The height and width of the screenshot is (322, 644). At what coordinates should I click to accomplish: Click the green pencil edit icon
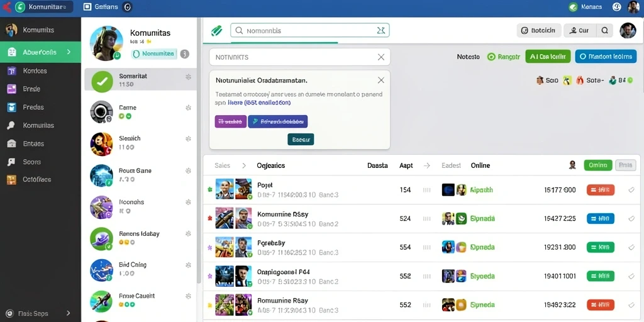[x=216, y=31]
